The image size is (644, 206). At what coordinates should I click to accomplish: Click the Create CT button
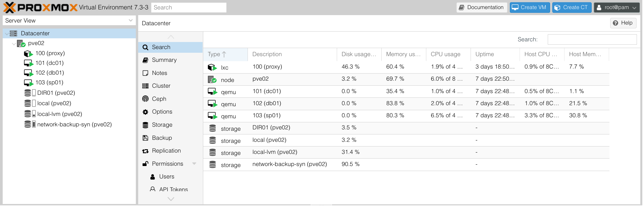(x=572, y=7)
